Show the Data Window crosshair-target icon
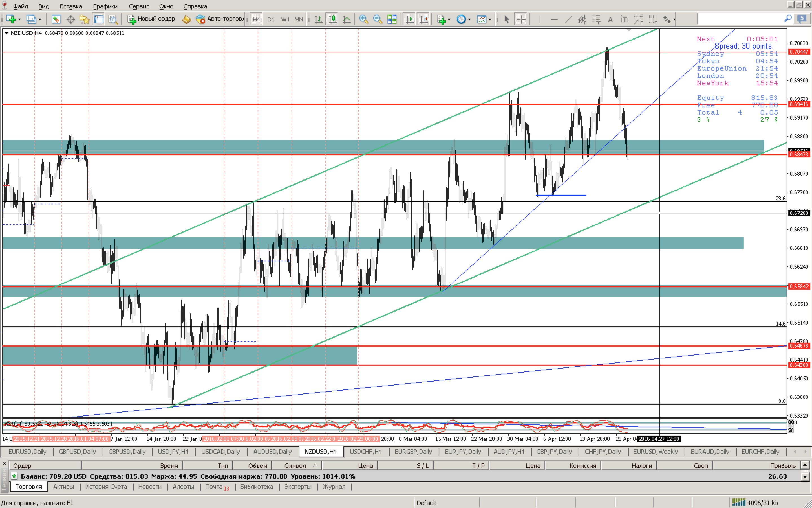The width and height of the screenshot is (812, 508). click(70, 19)
